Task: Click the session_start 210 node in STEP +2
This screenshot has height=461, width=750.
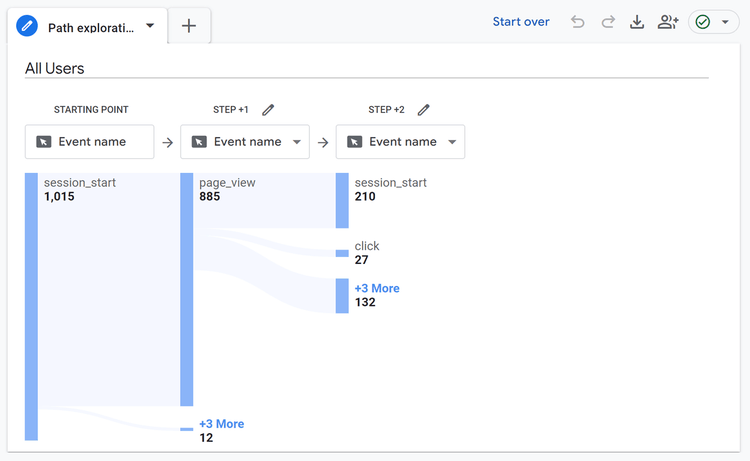Action: [x=342, y=200]
